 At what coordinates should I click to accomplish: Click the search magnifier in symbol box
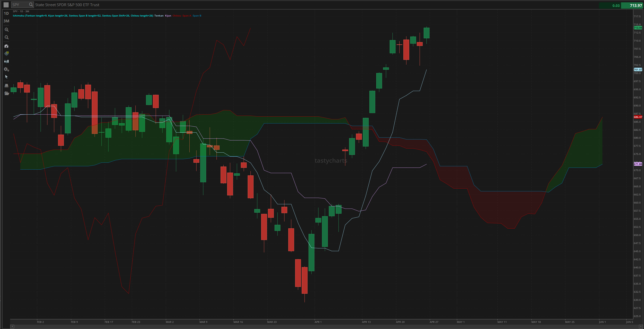pos(31,5)
